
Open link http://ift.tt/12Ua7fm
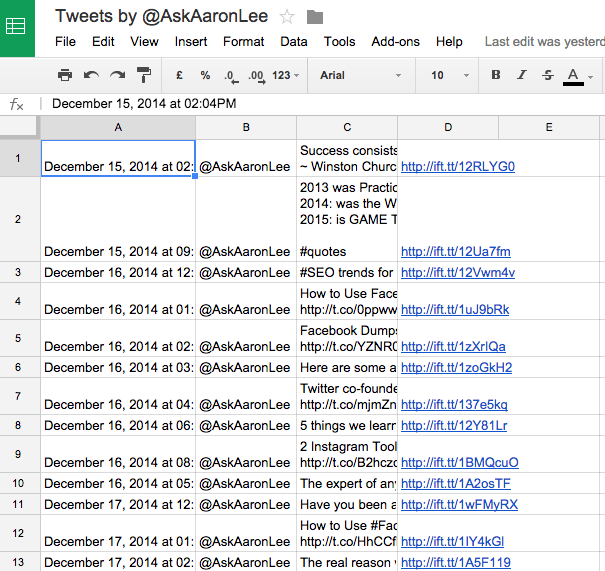(x=456, y=252)
